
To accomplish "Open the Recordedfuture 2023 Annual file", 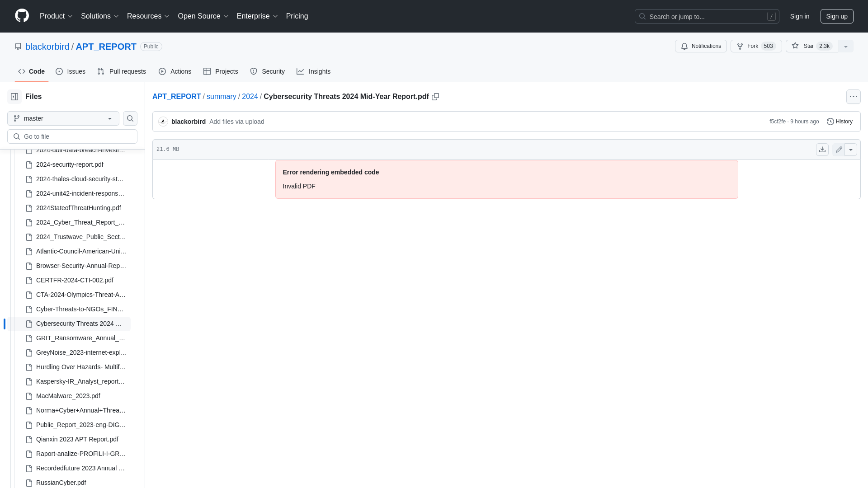I will [80, 468].
